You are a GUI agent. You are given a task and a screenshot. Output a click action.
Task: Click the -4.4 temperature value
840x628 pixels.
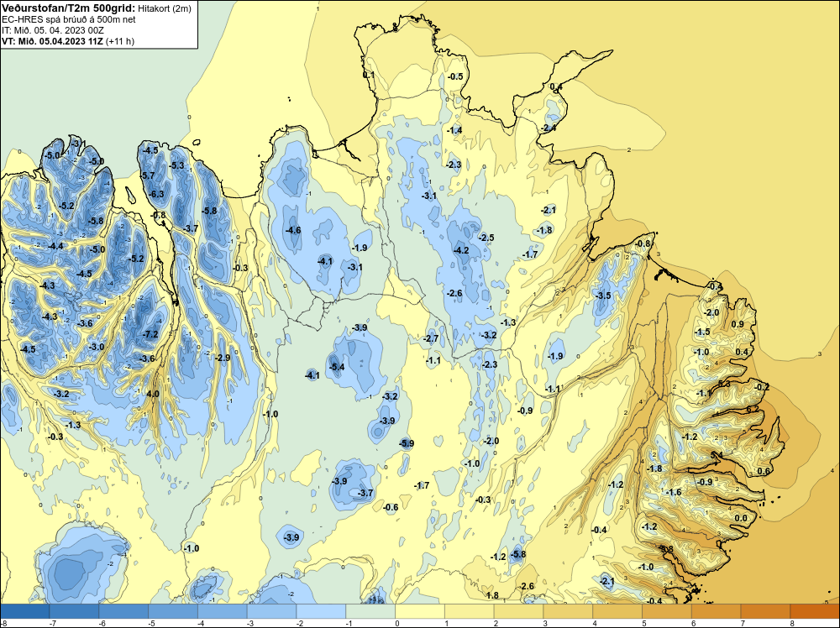tap(55, 246)
